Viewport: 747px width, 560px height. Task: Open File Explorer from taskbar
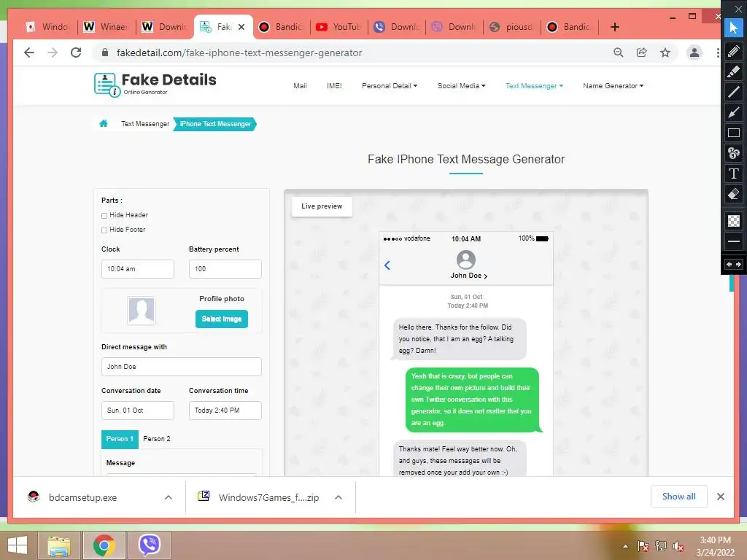click(x=59, y=545)
